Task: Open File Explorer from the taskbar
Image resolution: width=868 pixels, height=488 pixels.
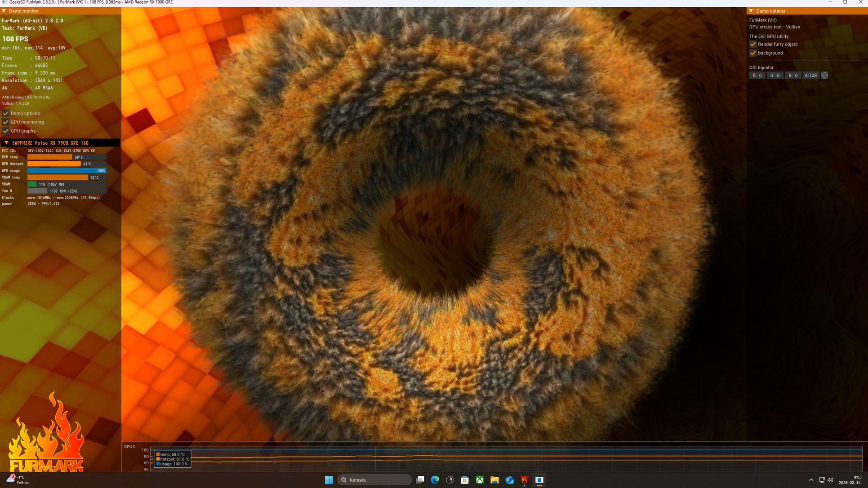Action: coord(494,480)
